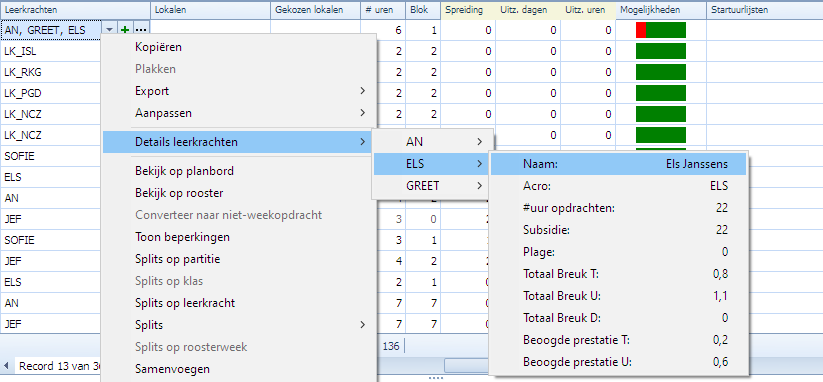The image size is (823, 382).
Task: Open the AN teacher details submenu
Action: (x=432, y=142)
